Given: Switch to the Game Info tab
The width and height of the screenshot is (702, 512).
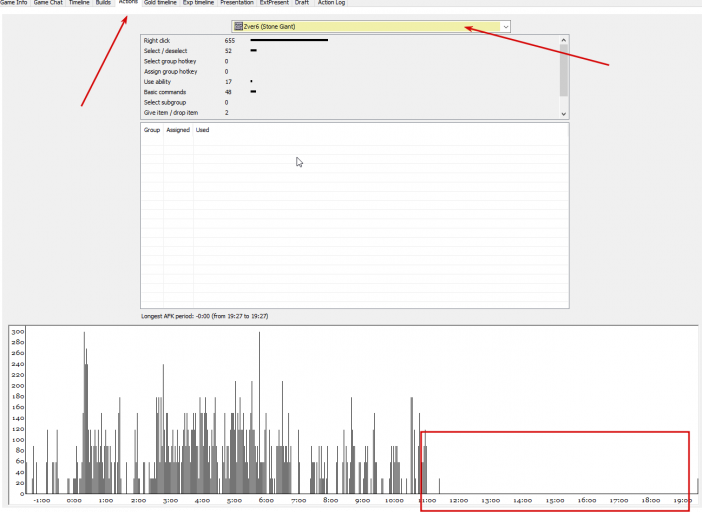Looking at the screenshot, I should 14,3.
